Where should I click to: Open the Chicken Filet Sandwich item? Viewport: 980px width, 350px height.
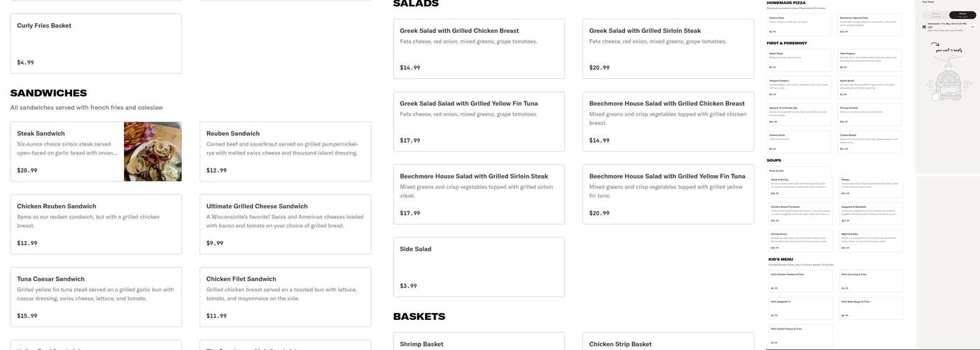click(x=285, y=297)
